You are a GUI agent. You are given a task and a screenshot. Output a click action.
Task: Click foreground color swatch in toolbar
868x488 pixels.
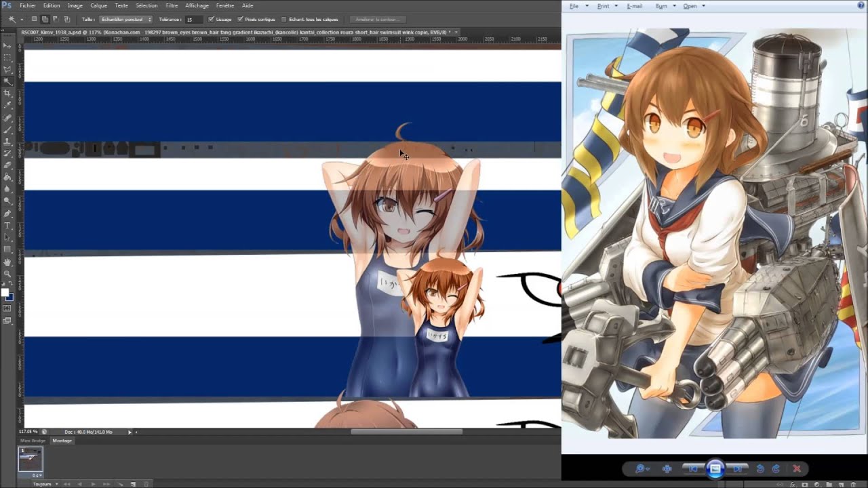click(x=5, y=293)
